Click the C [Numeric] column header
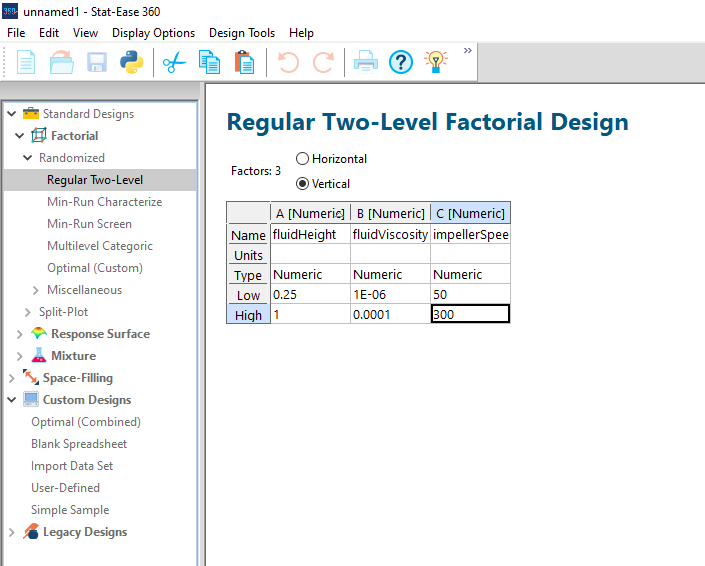This screenshot has height=566, width=705. click(x=470, y=213)
